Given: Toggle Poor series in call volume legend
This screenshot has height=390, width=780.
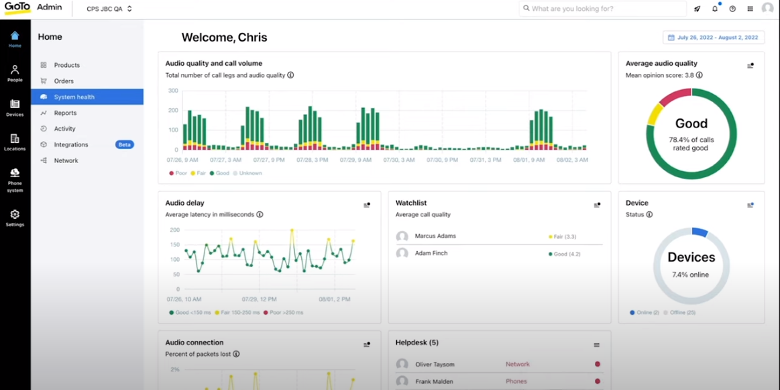Looking at the screenshot, I should [178, 173].
